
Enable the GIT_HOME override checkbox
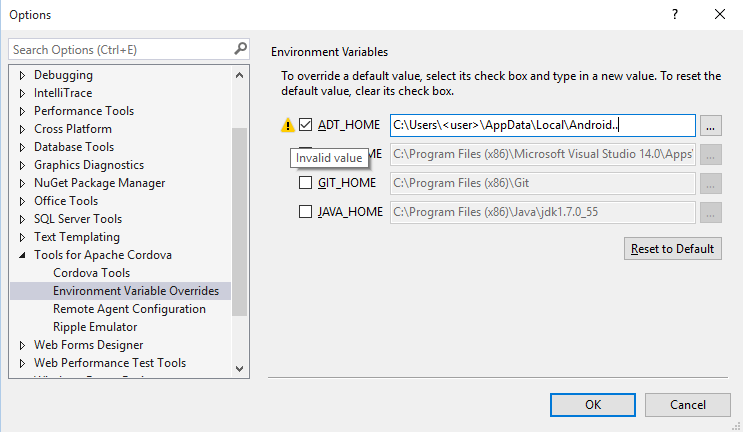306,183
